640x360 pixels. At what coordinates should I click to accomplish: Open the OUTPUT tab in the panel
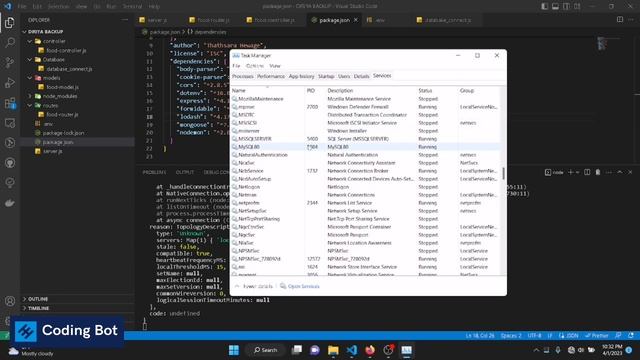(185, 172)
